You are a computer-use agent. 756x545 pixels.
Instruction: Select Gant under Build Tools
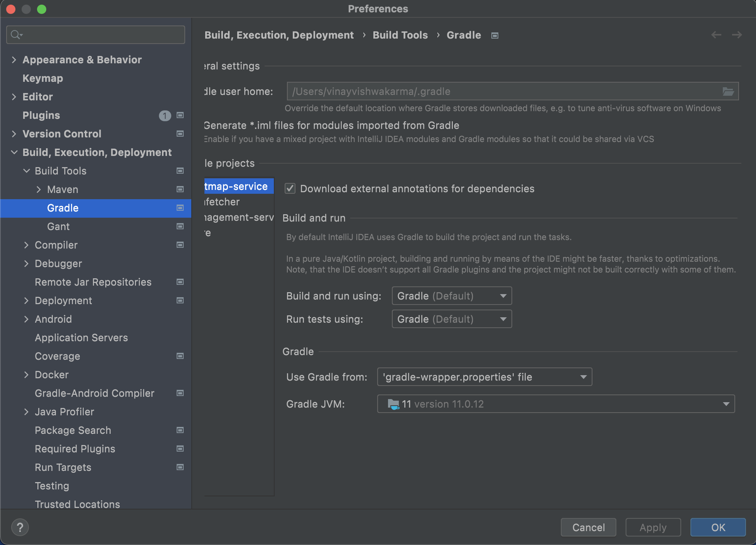(58, 226)
